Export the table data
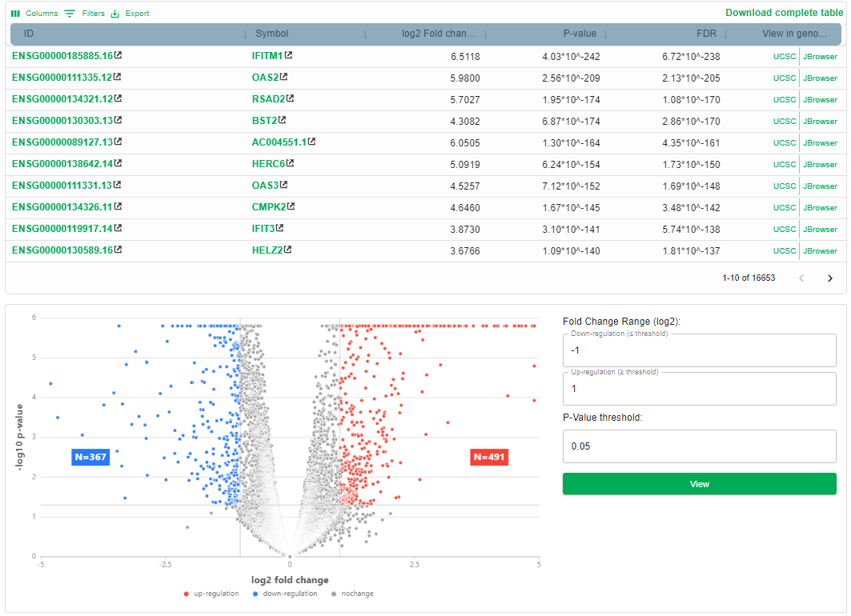 click(x=130, y=14)
